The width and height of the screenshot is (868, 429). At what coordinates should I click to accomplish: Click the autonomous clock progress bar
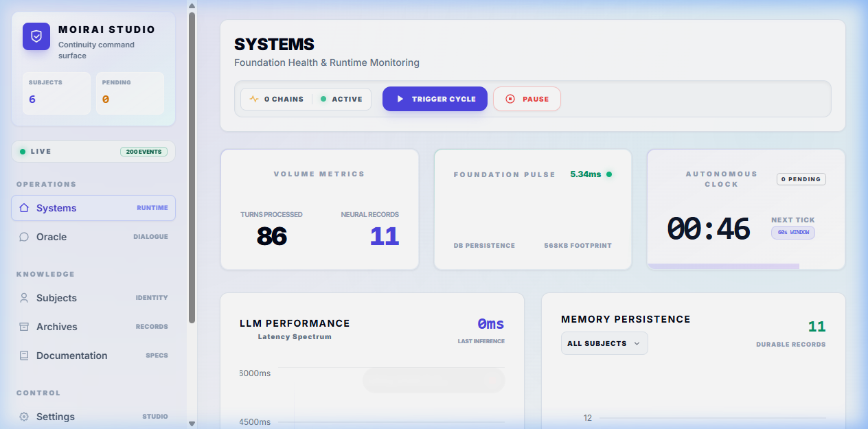(723, 266)
